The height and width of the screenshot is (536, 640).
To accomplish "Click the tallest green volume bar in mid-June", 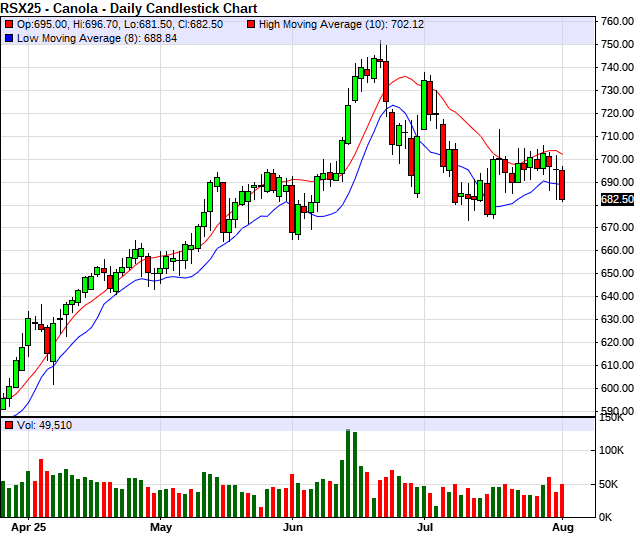I will [347, 472].
